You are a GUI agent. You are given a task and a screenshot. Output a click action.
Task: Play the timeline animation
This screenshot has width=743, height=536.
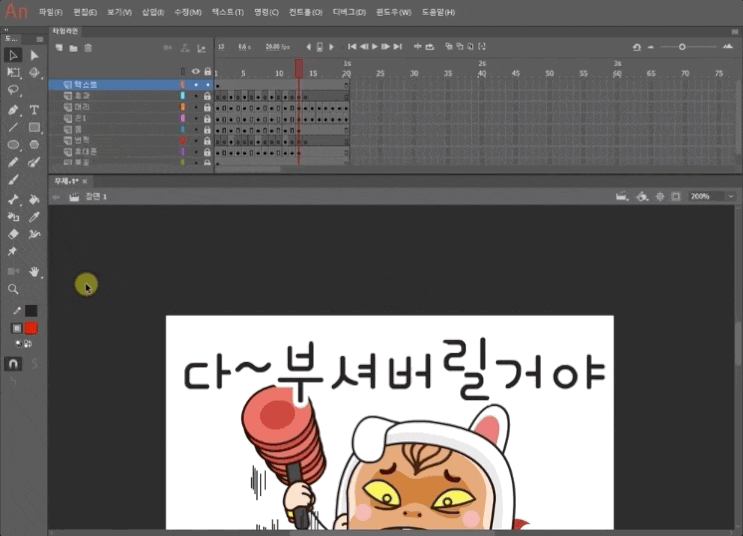375,46
